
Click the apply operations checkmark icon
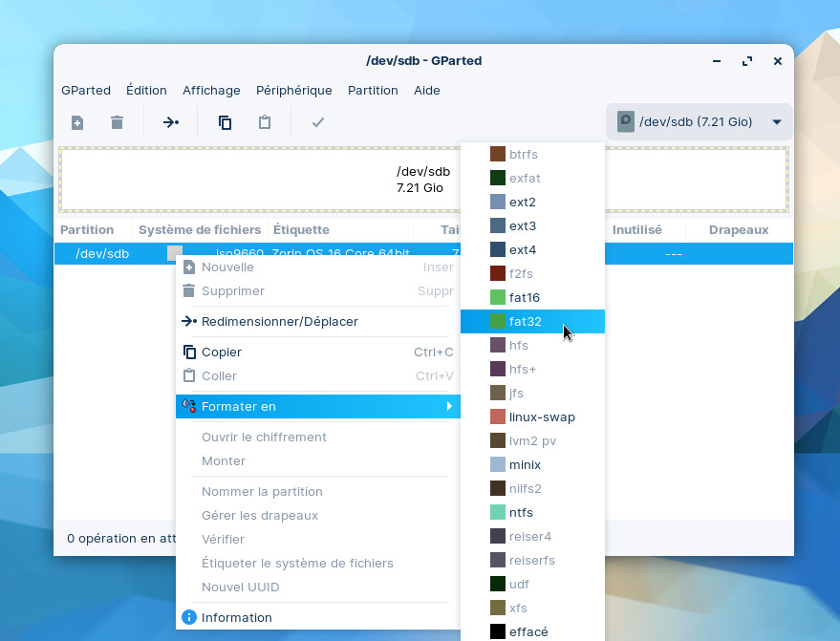point(318,122)
